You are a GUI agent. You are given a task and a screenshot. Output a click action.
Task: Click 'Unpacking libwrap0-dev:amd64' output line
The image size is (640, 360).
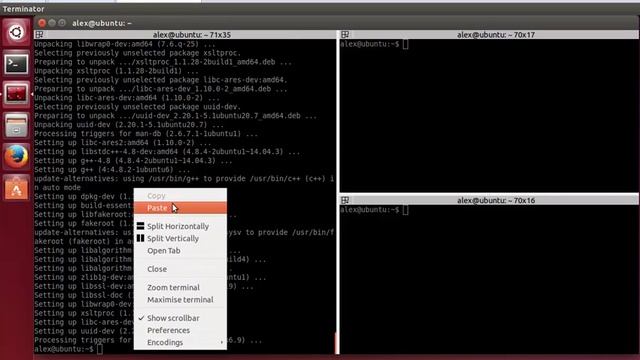(124, 44)
